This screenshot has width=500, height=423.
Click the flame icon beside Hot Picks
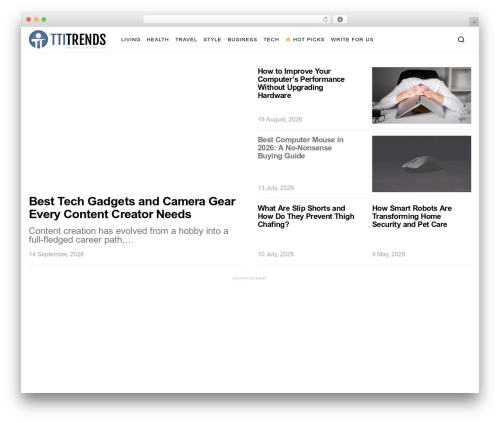(x=288, y=39)
